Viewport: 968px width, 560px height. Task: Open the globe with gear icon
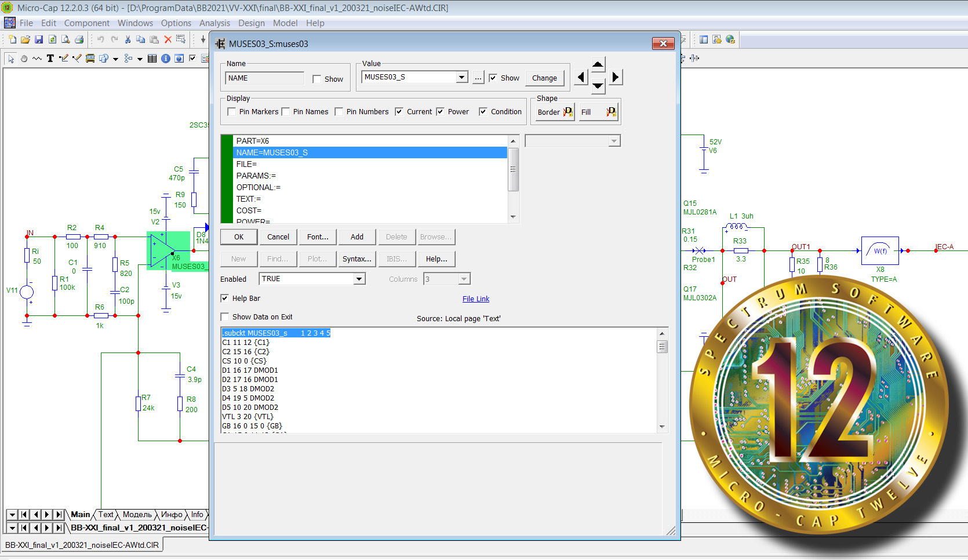pos(730,39)
